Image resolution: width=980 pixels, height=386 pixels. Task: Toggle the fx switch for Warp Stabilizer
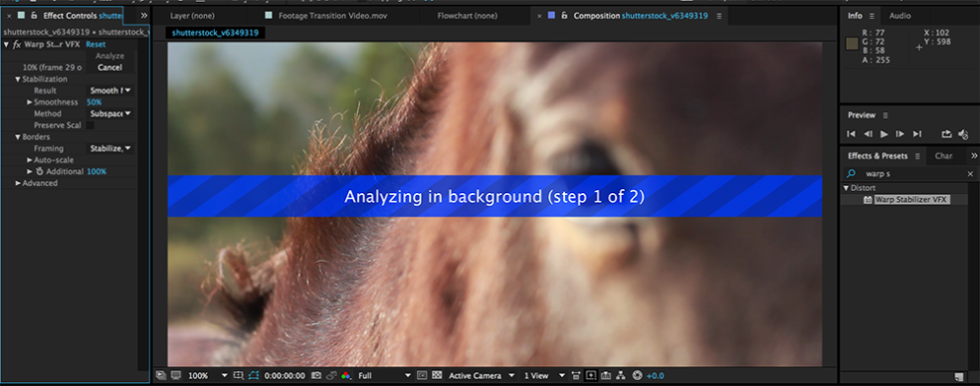17,44
